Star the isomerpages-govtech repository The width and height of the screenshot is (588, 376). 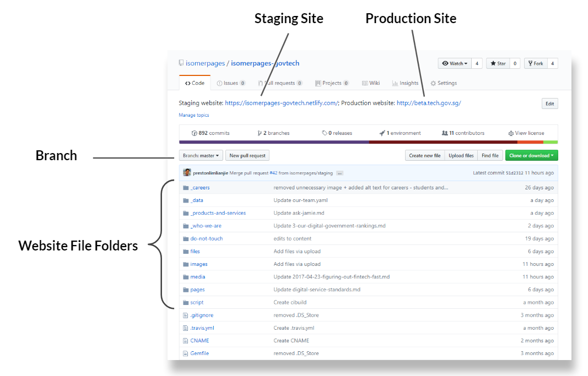coord(498,63)
